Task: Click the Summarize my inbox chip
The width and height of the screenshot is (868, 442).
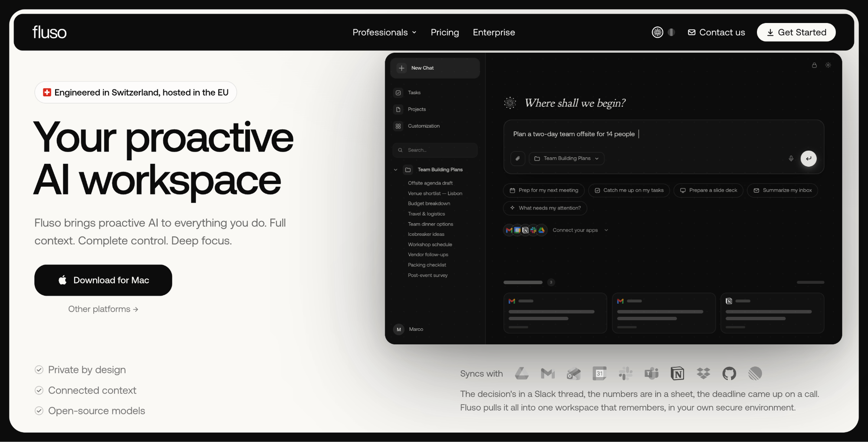Action: coord(783,190)
